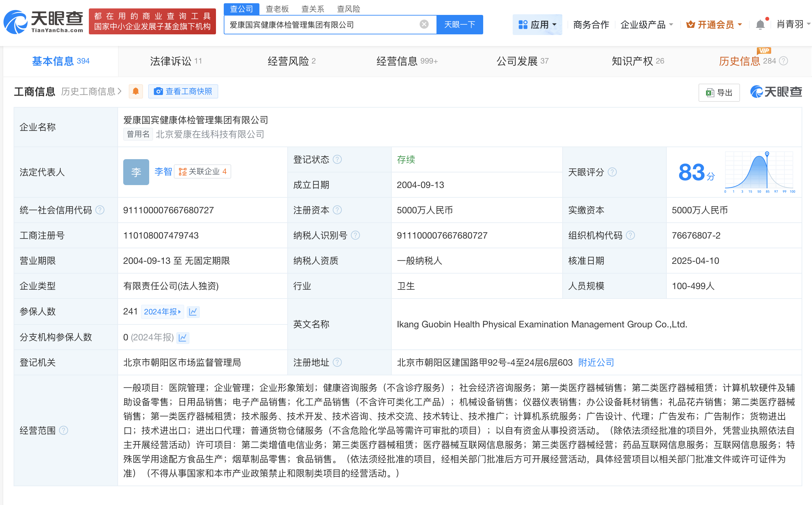Click the help icon beside 经营范围
This screenshot has height=505, width=812.
pyautogui.click(x=64, y=430)
